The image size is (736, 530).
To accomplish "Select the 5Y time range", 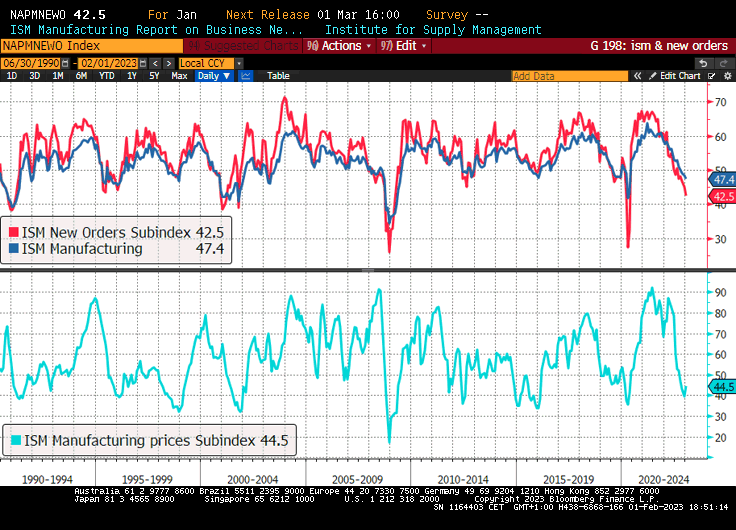I will point(154,76).
